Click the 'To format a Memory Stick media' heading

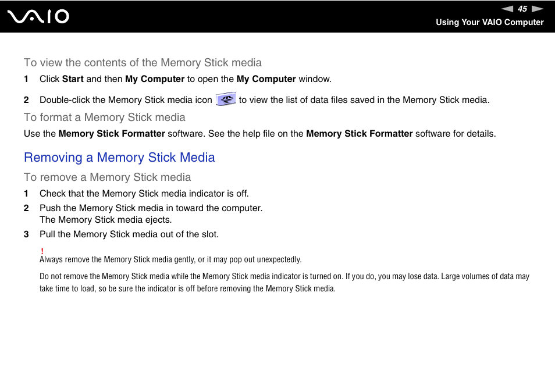(104, 117)
